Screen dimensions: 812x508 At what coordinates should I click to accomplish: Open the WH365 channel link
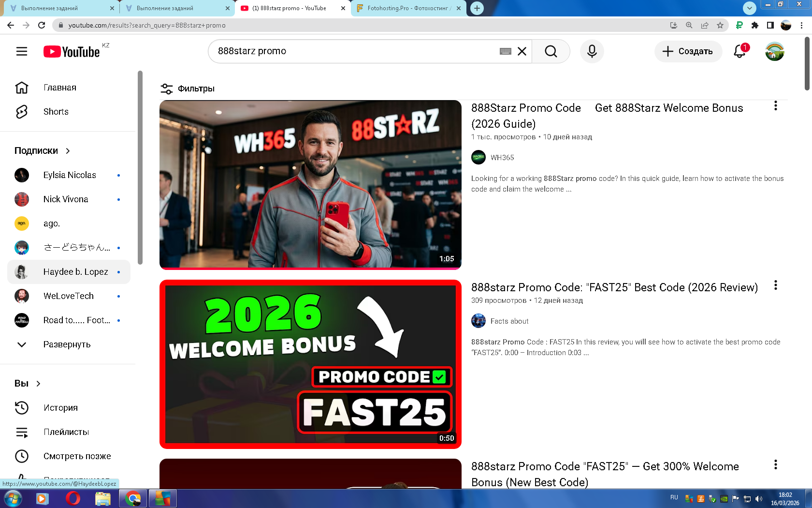tap(502, 158)
